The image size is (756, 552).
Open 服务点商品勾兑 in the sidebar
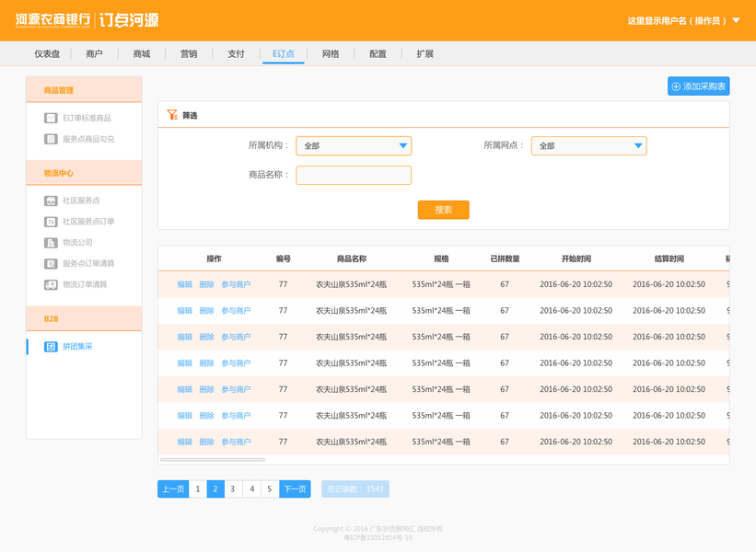pyautogui.click(x=88, y=139)
